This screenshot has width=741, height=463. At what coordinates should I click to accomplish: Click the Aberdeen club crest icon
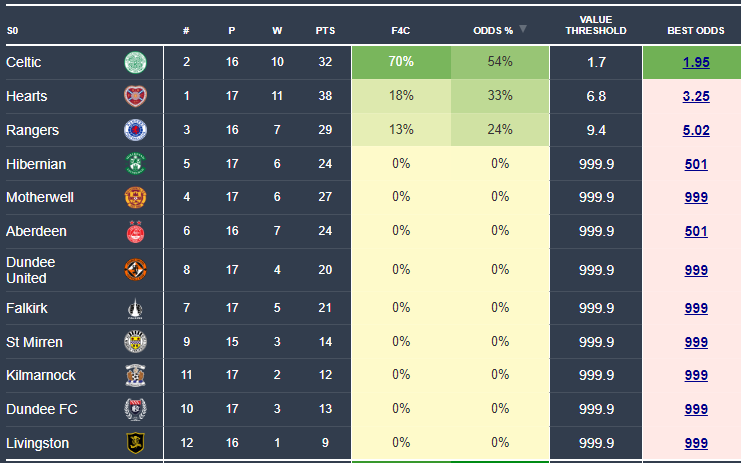[134, 231]
